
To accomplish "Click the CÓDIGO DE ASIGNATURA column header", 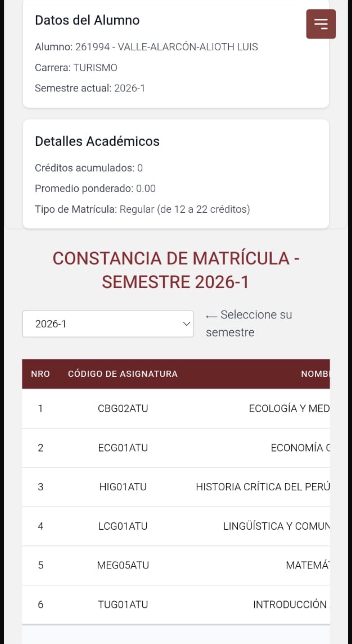I will 123,374.
